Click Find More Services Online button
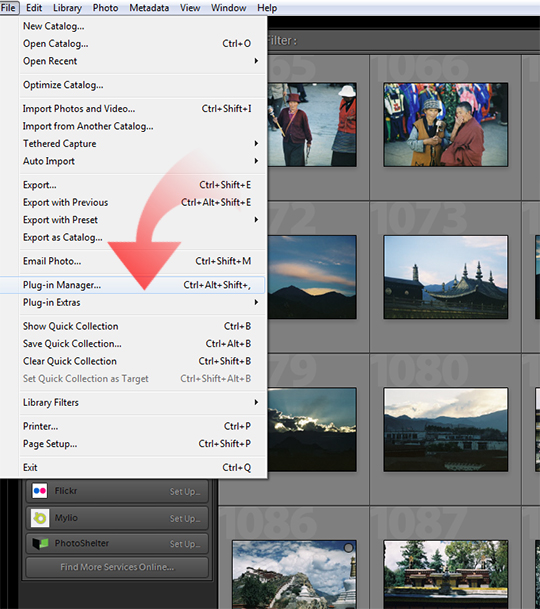 click(x=117, y=567)
